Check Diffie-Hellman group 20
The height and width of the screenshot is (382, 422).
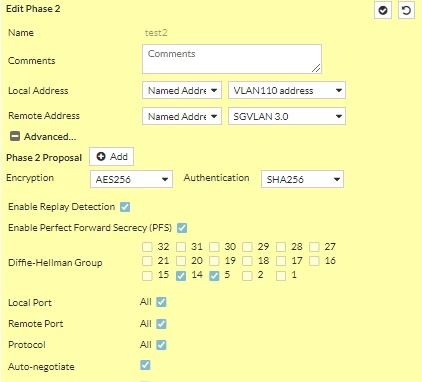click(x=181, y=261)
